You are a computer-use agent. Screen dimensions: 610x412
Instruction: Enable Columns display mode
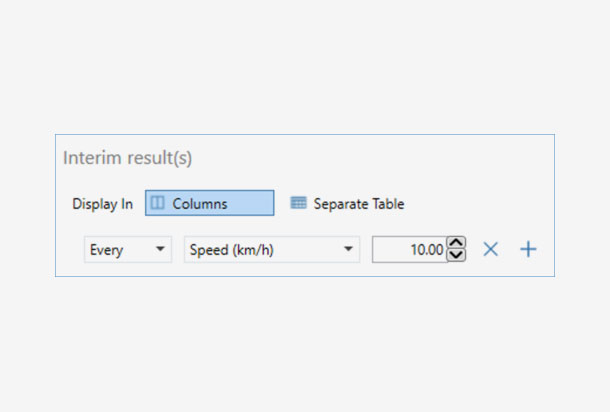coord(209,203)
